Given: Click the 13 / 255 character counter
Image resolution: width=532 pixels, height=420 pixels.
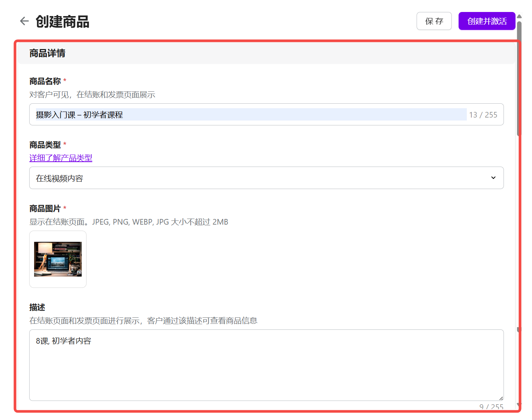Looking at the screenshot, I should pyautogui.click(x=483, y=115).
